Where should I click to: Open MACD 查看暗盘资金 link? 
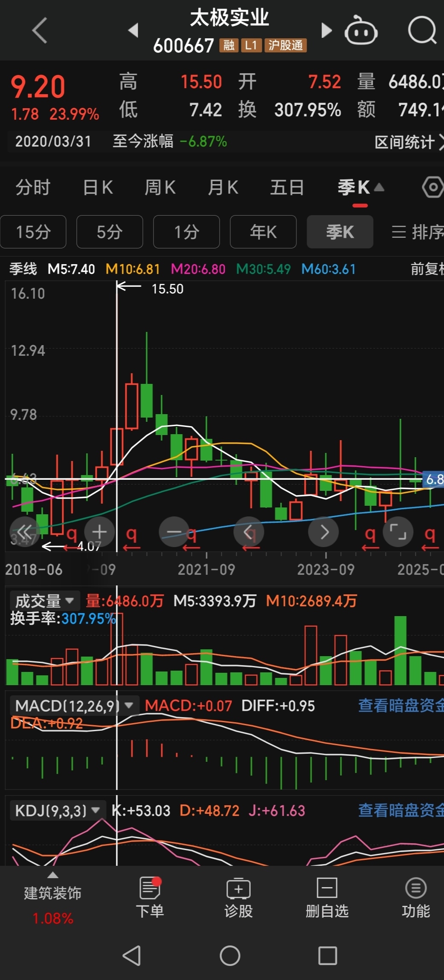pyautogui.click(x=401, y=706)
